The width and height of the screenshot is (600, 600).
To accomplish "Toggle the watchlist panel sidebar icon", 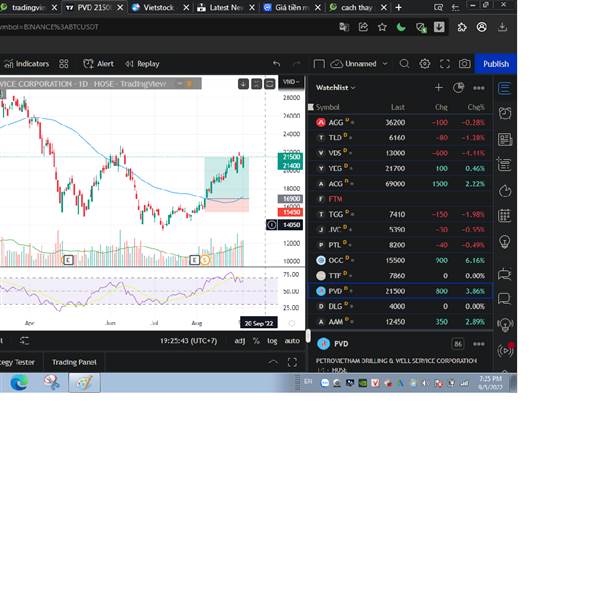I will point(505,88).
